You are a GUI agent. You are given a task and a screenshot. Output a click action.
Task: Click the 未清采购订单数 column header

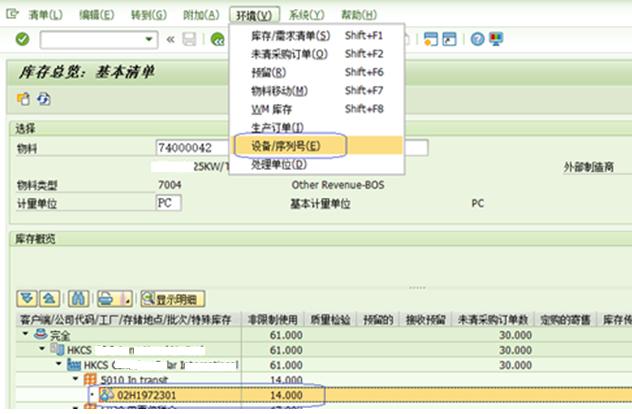tap(493, 320)
